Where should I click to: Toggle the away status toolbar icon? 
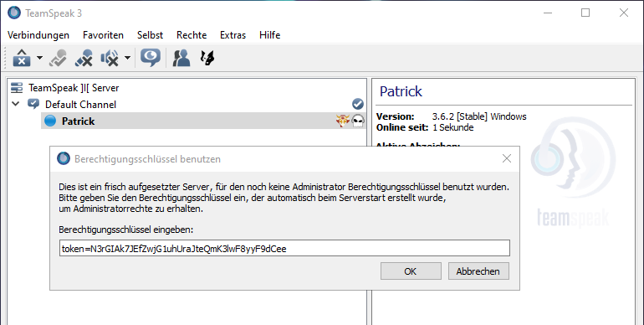(58, 58)
